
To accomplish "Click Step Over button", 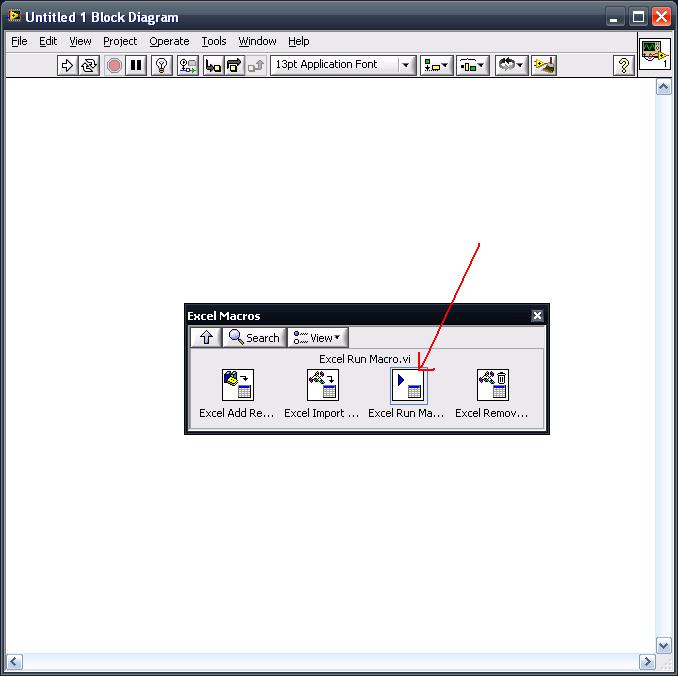I will coord(234,66).
